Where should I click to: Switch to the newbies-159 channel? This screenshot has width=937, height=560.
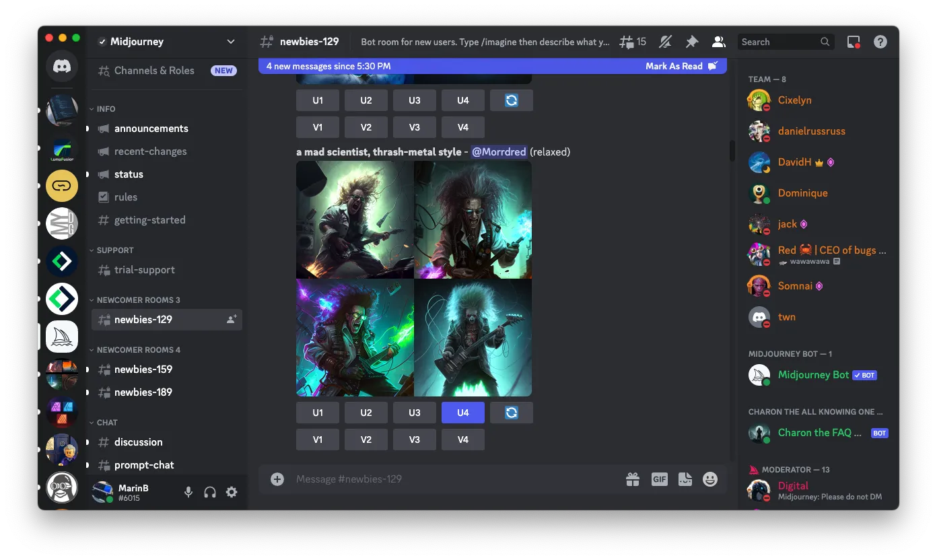143,370
